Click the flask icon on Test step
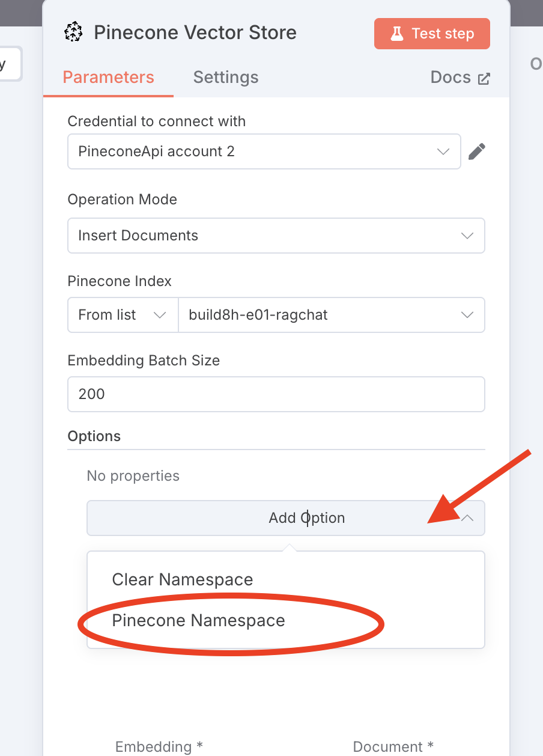 point(397,34)
